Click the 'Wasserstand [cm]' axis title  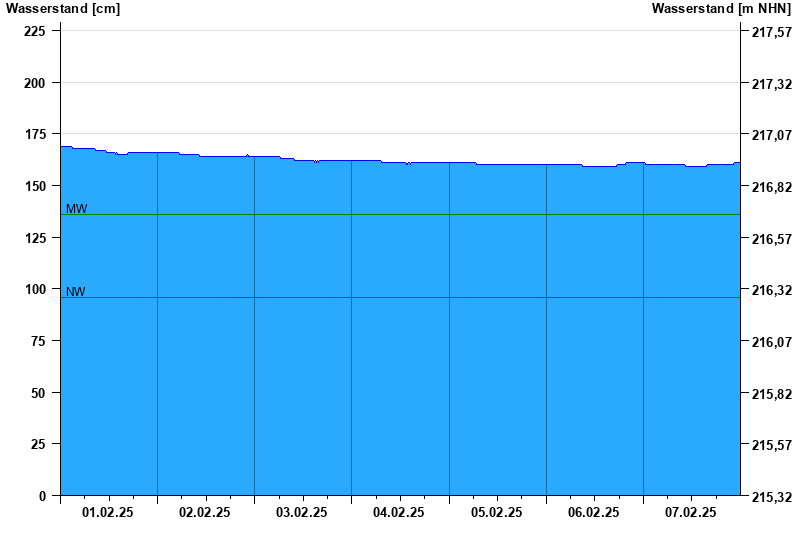pos(63,9)
